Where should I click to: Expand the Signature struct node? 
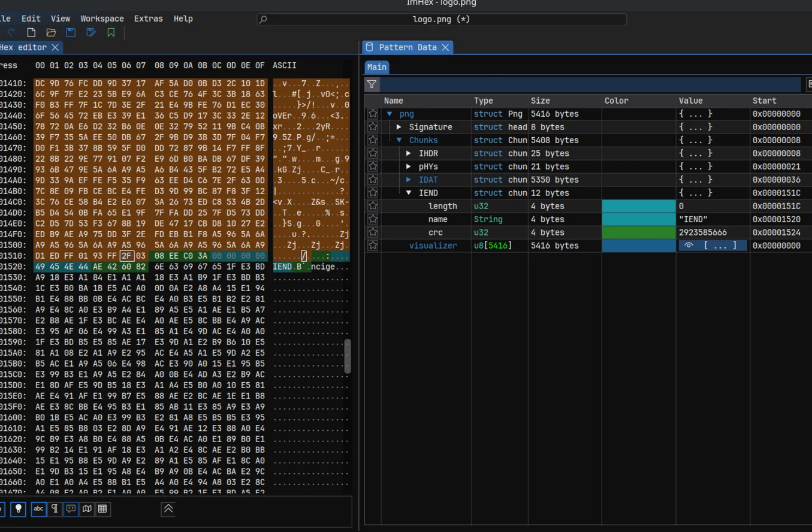tap(399, 127)
